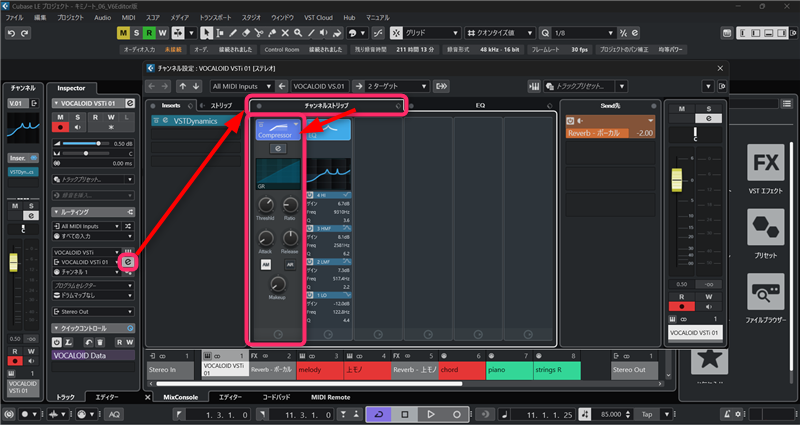The image size is (800, 425).
Task: Select the Split scissors tool
Action: pyautogui.click(x=259, y=33)
